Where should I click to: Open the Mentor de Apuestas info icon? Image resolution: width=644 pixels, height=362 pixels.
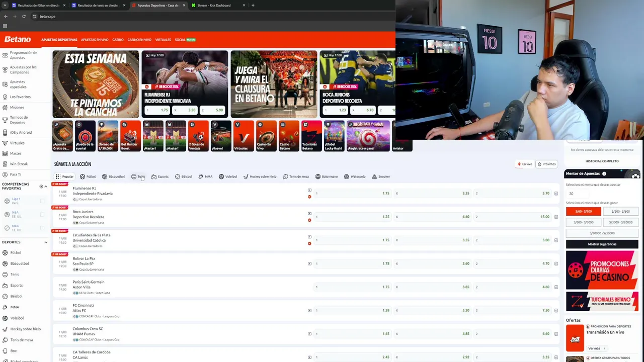click(604, 173)
